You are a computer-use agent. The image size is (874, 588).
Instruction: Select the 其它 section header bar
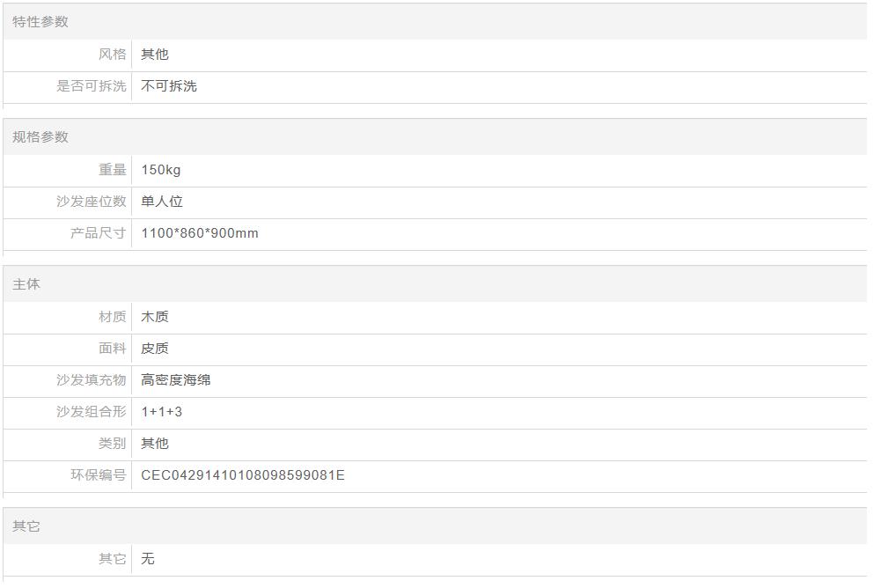pyautogui.click(x=26, y=526)
